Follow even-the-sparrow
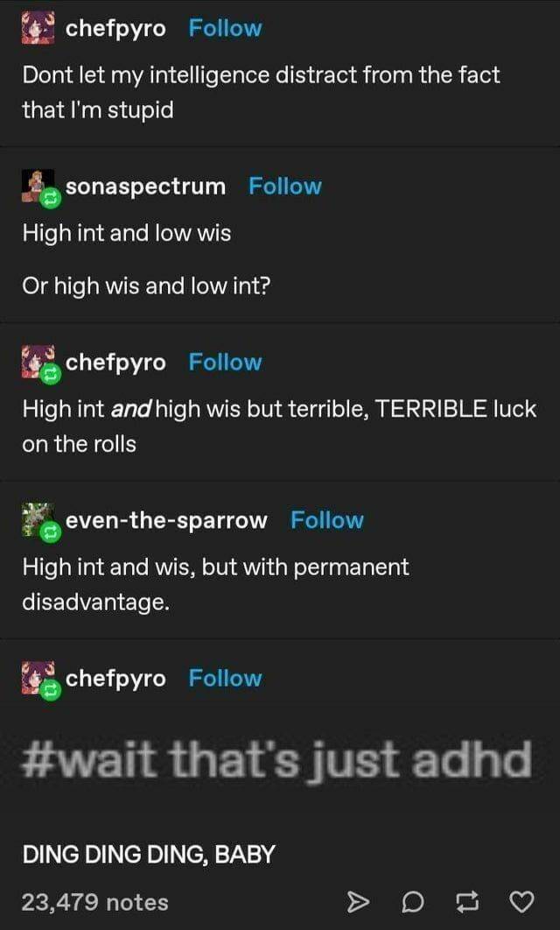Viewport: 560px width, 930px height. coord(327,520)
